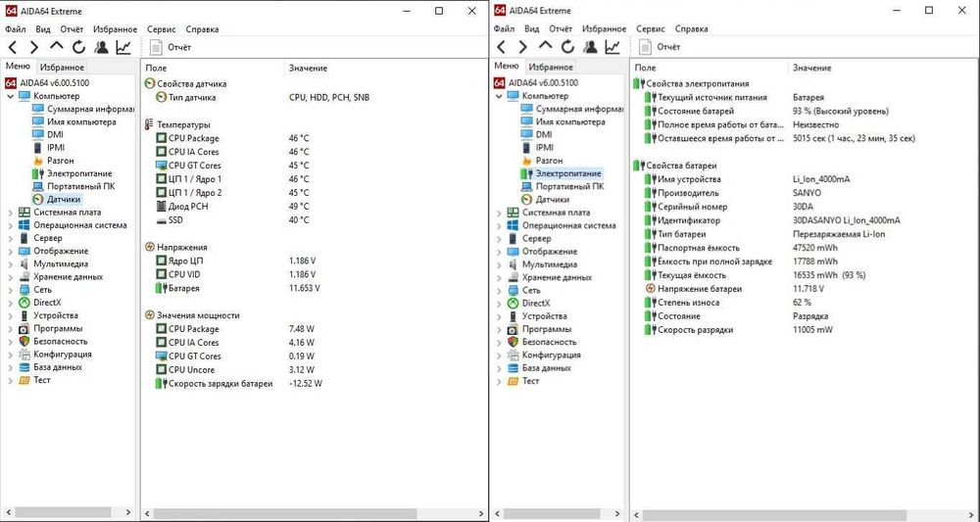Go back in right AIDA64 window toolbar
The width and height of the screenshot is (980, 522).
(502, 46)
